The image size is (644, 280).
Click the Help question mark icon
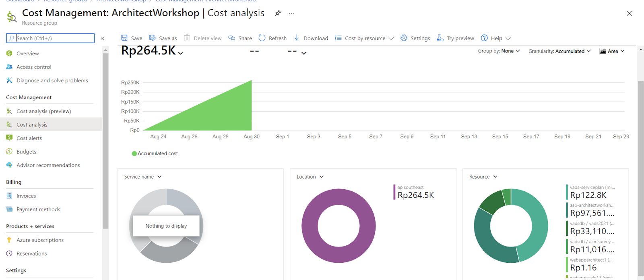click(484, 38)
